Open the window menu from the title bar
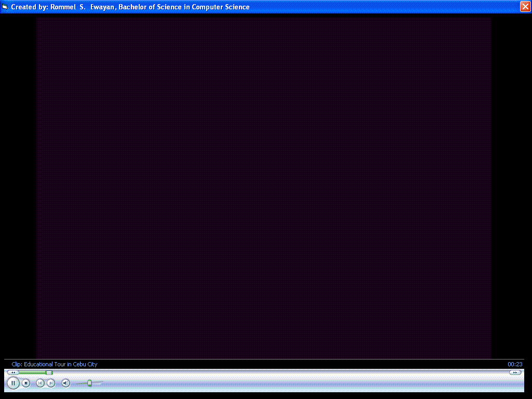The image size is (532, 399). [5, 7]
